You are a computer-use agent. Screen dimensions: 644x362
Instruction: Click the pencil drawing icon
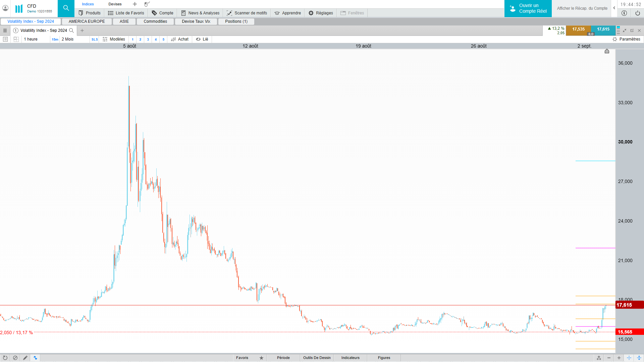[x=25, y=358]
